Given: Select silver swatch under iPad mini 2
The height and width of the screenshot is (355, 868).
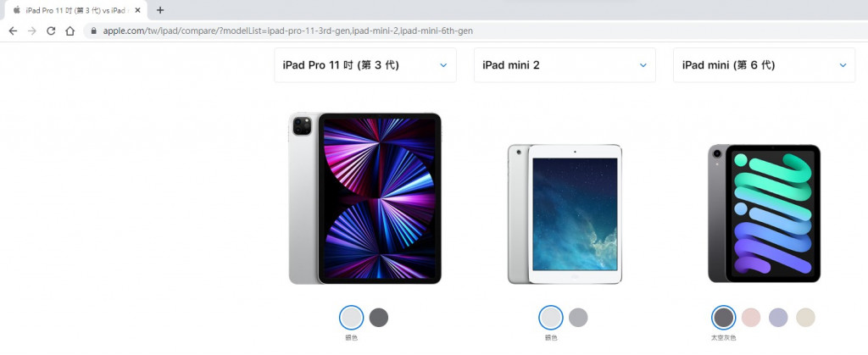Looking at the screenshot, I should [x=551, y=318].
